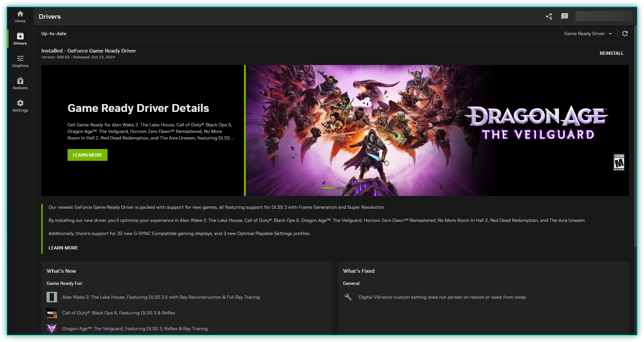Open the Settings gear in sidebar
This screenshot has height=342, width=644.
[x=20, y=106]
